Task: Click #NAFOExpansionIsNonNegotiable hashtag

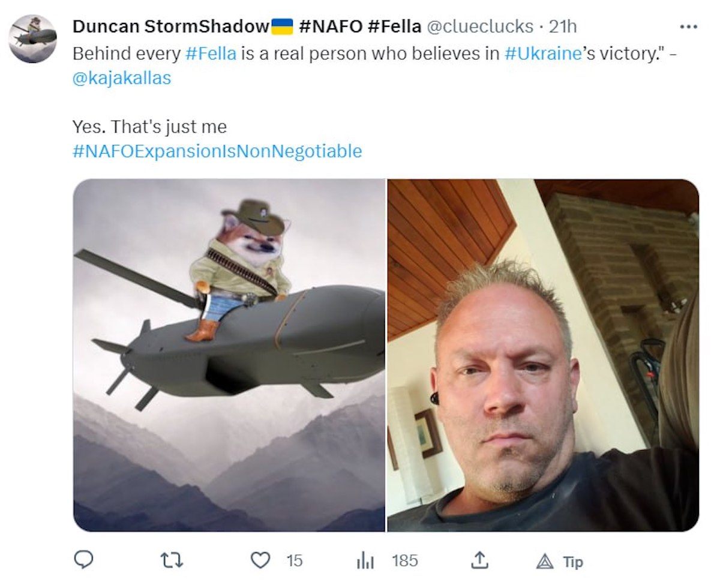Action: pyautogui.click(x=217, y=151)
